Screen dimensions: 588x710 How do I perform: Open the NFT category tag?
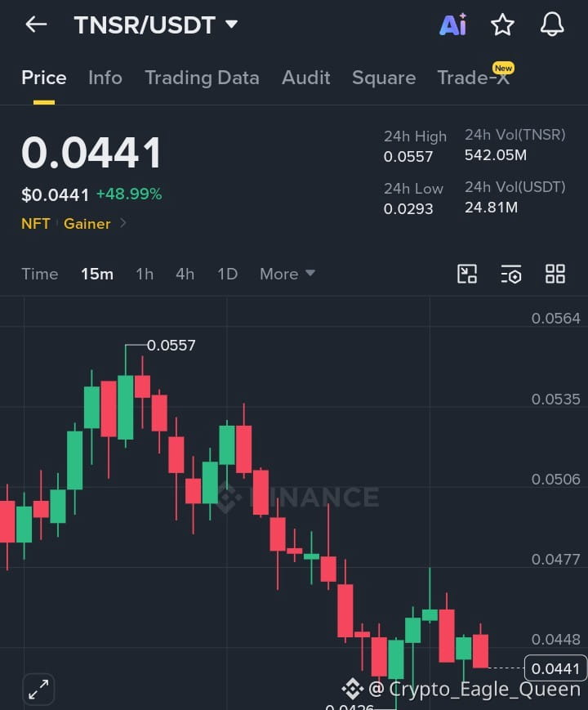coord(35,224)
